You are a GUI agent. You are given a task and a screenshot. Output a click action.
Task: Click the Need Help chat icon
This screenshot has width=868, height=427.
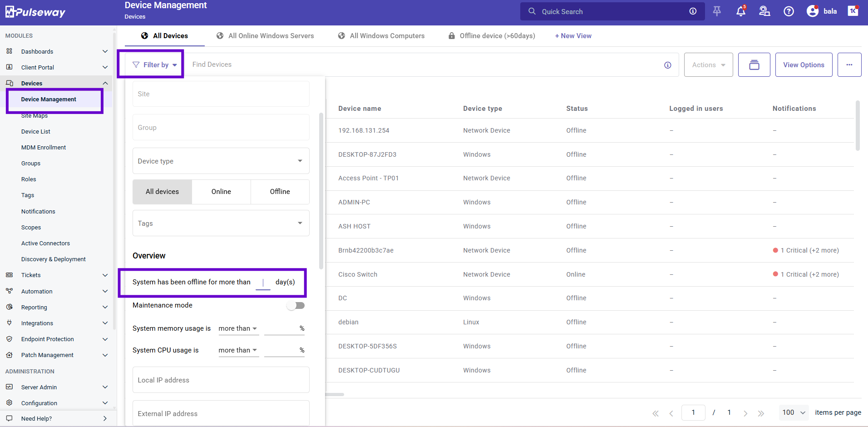(9, 418)
